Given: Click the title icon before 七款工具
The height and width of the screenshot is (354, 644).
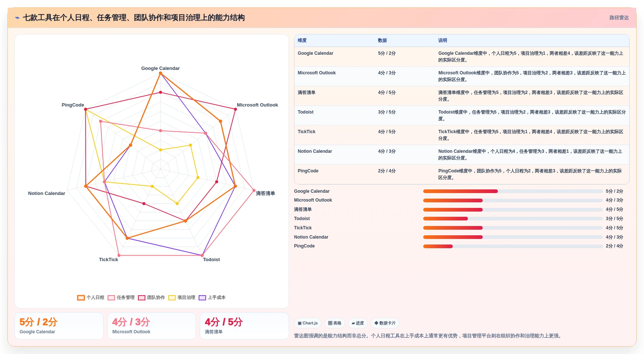Looking at the screenshot, I should point(17,18).
